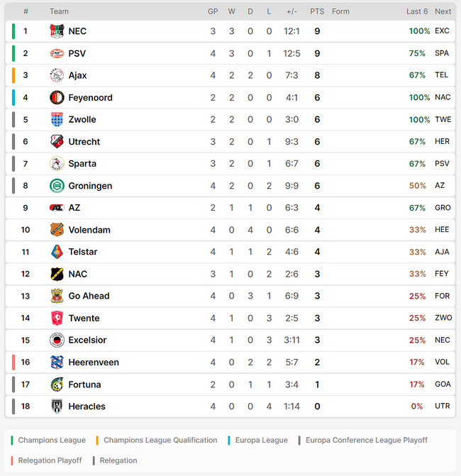Click Sparta's next opponent PSV
The height and width of the screenshot is (476, 461).
tap(442, 164)
